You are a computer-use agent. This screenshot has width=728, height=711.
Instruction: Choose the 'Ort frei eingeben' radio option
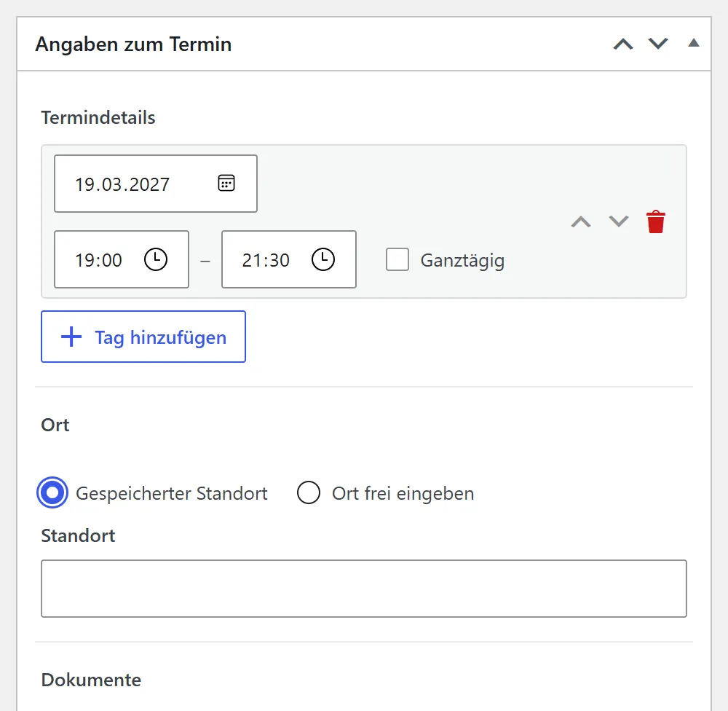pyautogui.click(x=309, y=492)
